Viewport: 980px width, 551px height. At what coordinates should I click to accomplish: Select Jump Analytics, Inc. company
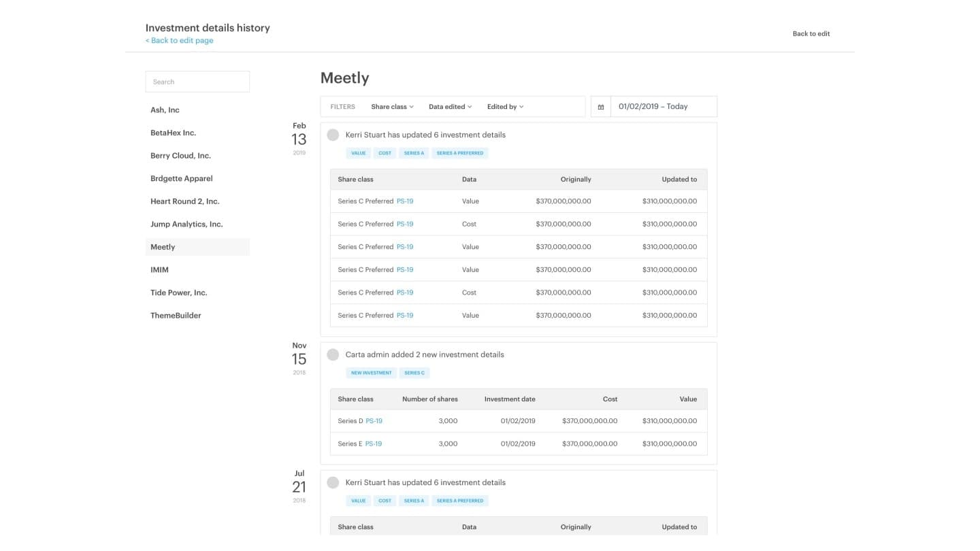pyautogui.click(x=186, y=224)
